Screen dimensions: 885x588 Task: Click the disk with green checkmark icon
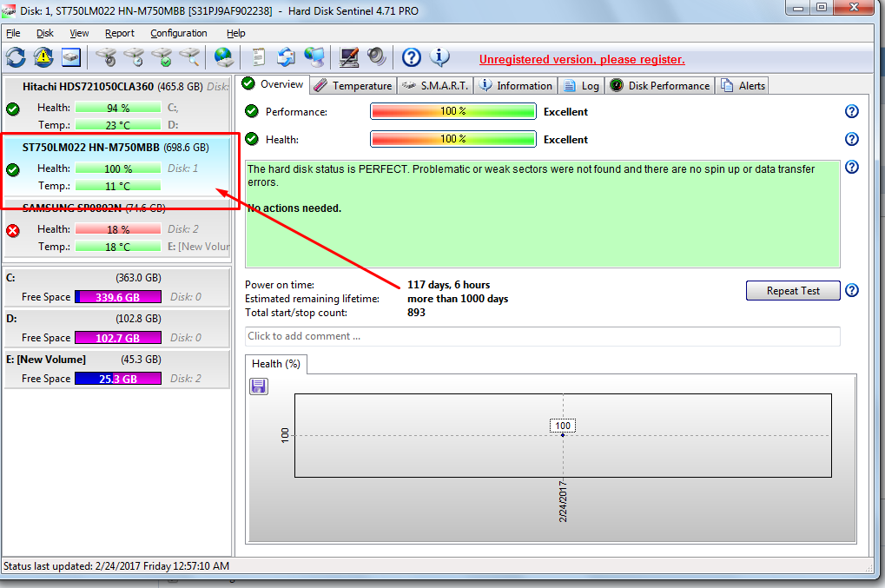point(162,57)
